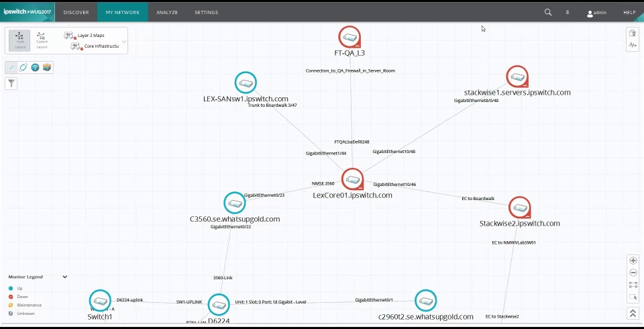Image resolution: width=644 pixels, height=329 pixels.
Task: Activate the marquee selection tool
Action: (633, 297)
